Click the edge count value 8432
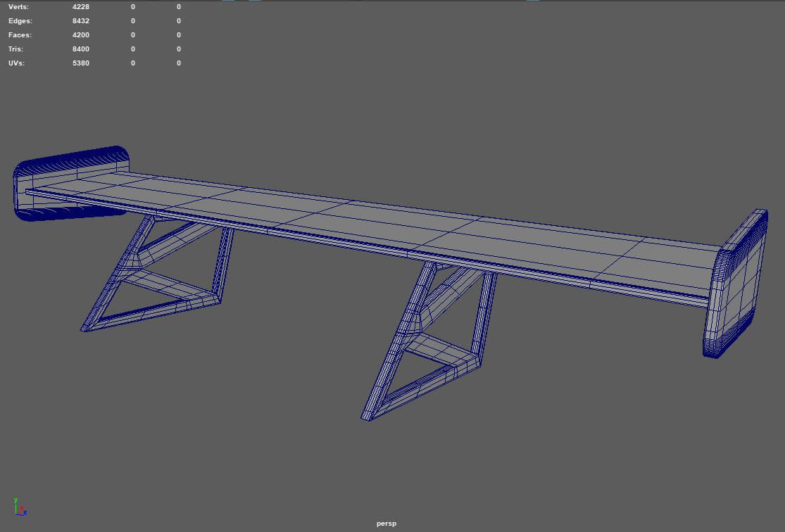This screenshot has width=785, height=532. coord(81,20)
